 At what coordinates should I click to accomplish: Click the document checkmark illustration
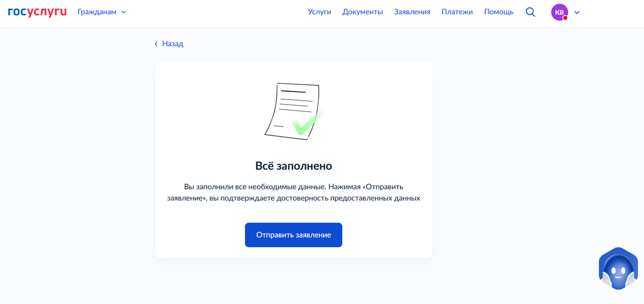point(294,111)
